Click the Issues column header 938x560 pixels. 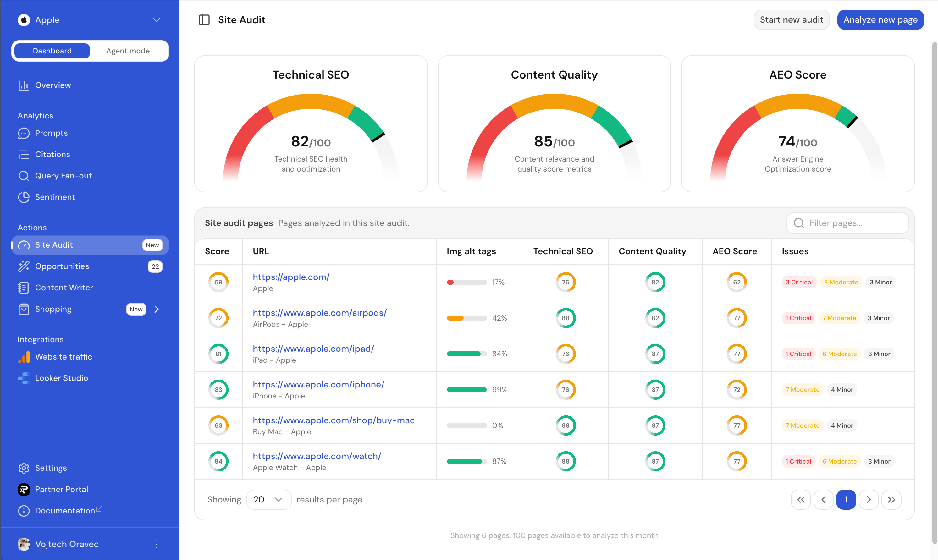pyautogui.click(x=795, y=251)
